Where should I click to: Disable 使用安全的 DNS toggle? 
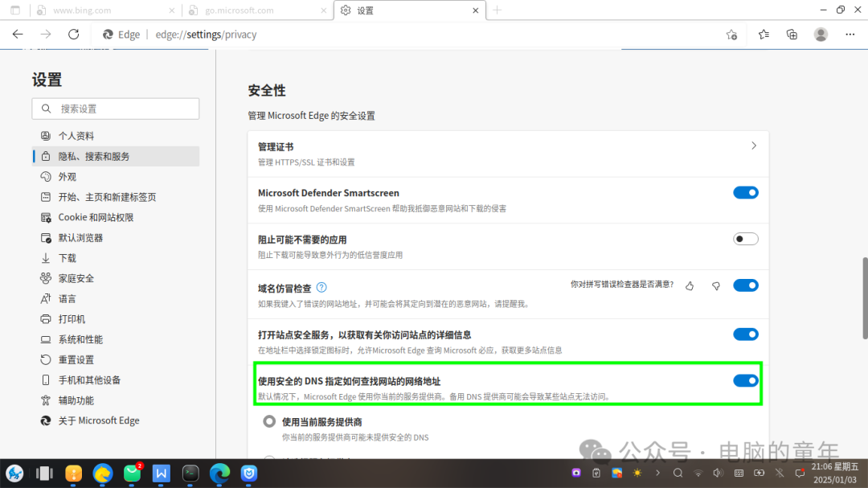point(746,381)
